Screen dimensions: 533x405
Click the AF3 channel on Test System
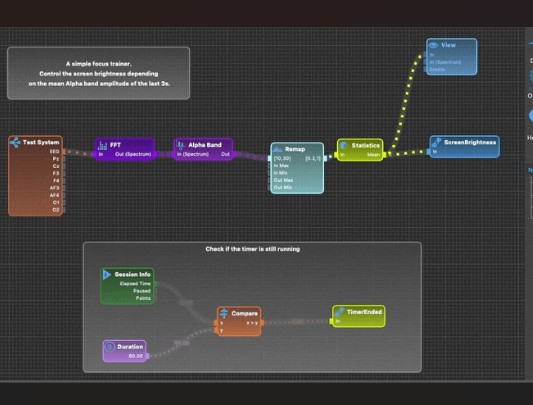click(54, 188)
